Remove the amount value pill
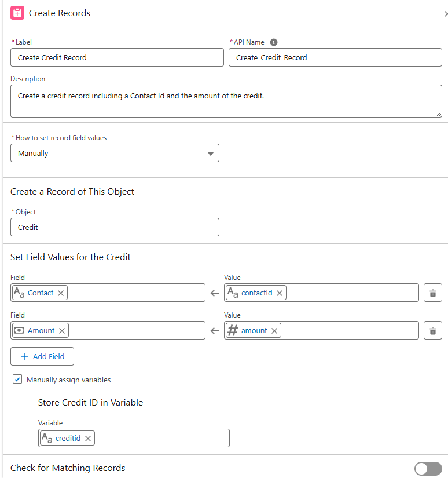The image size is (448, 478). click(274, 331)
